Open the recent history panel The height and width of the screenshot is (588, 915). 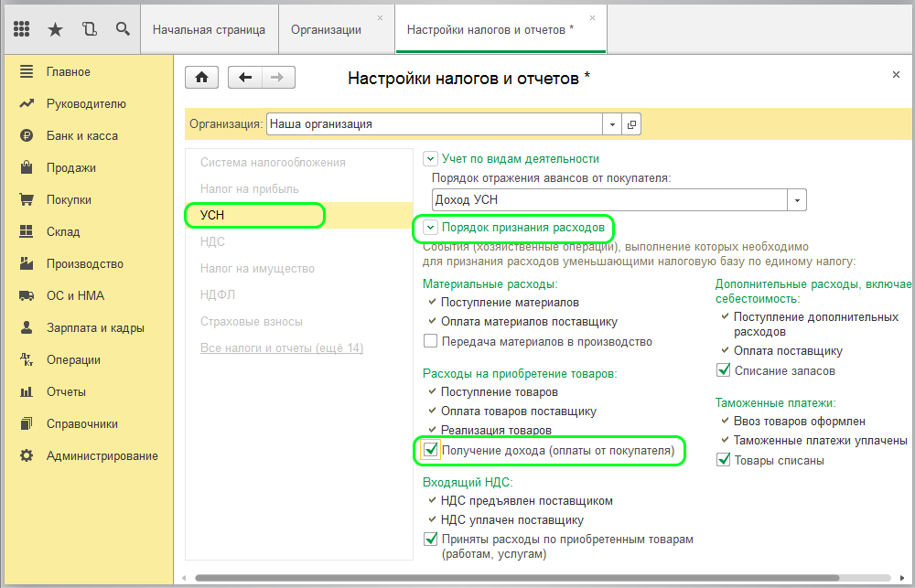pyautogui.click(x=89, y=28)
